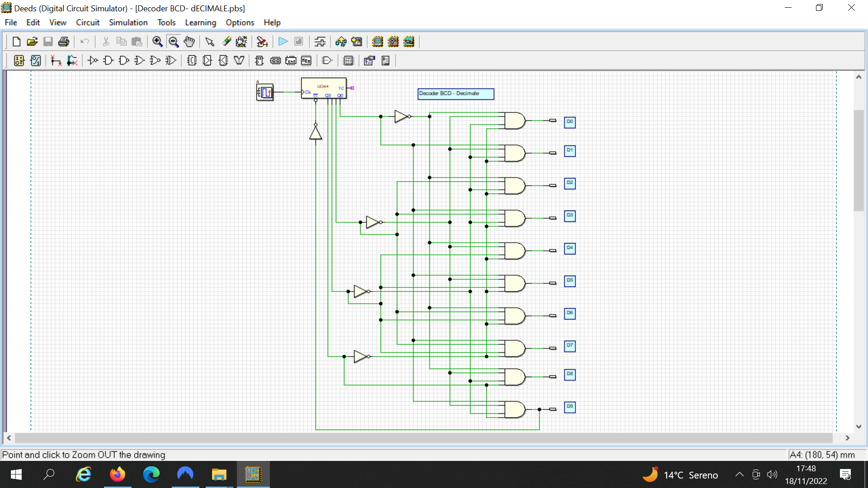Pick the AND gate component

tap(108, 61)
